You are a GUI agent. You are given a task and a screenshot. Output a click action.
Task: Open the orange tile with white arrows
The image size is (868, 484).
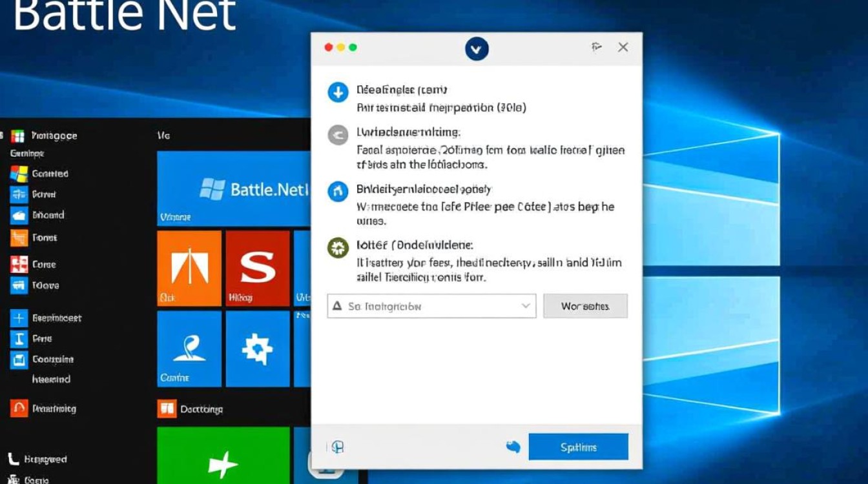189,267
